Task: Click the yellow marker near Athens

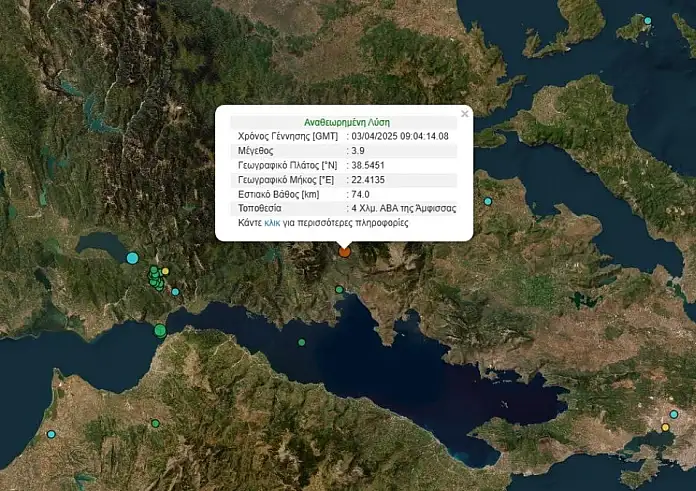Action: point(665,428)
